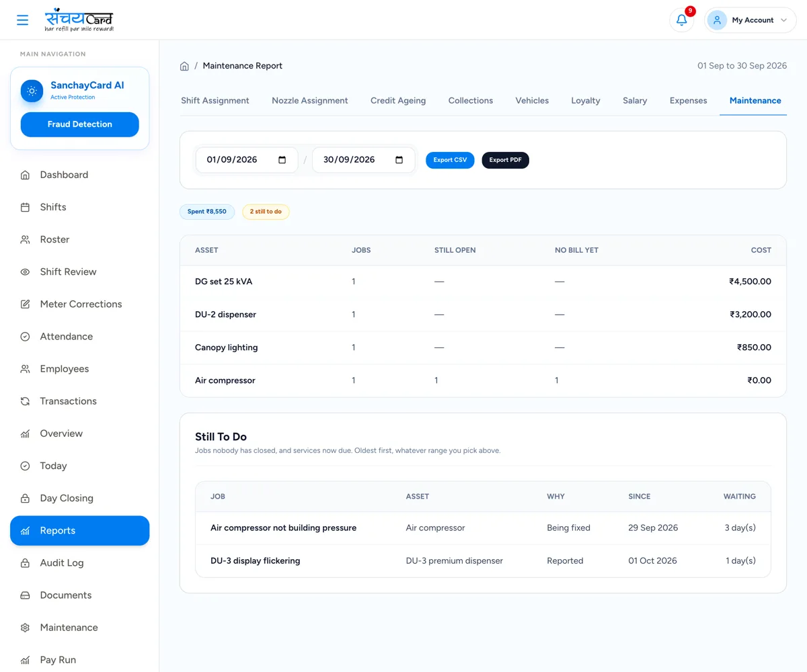The height and width of the screenshot is (672, 807).
Task: Click the Pay Run chart icon
Action: coord(25,660)
